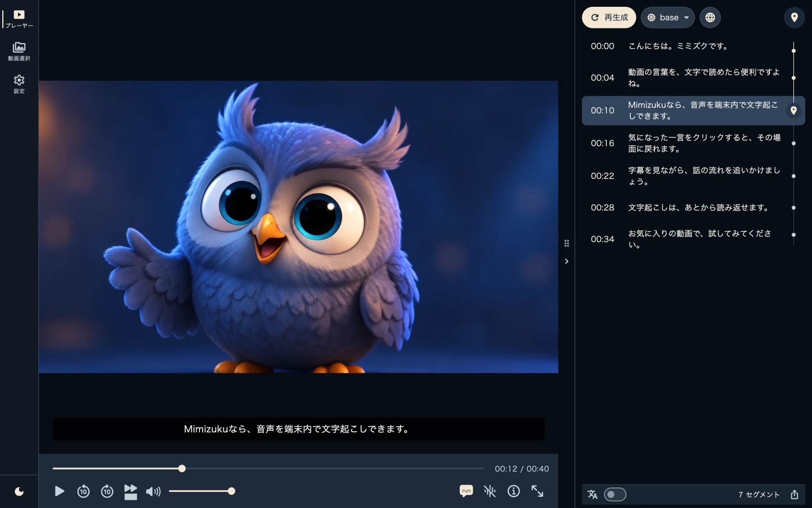
Task: Toggle the translation switch
Action: pos(615,494)
